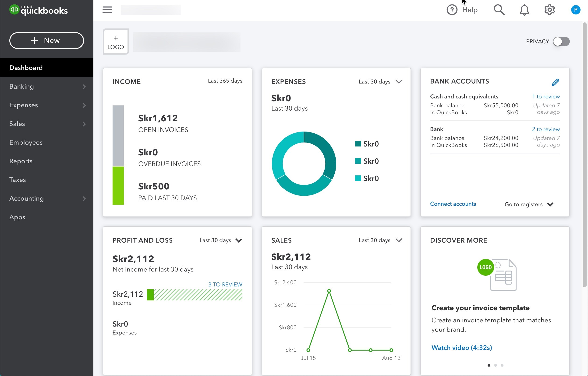
Task: Click the striped income progress bar
Action: tap(198, 295)
